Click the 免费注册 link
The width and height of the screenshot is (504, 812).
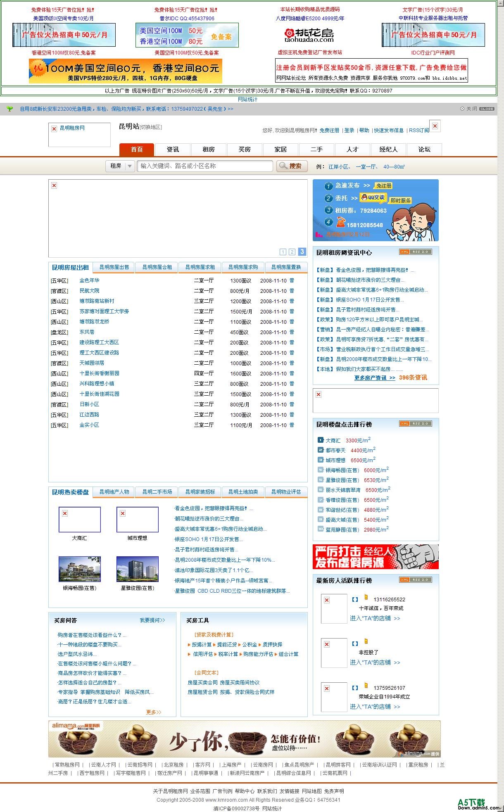click(329, 131)
